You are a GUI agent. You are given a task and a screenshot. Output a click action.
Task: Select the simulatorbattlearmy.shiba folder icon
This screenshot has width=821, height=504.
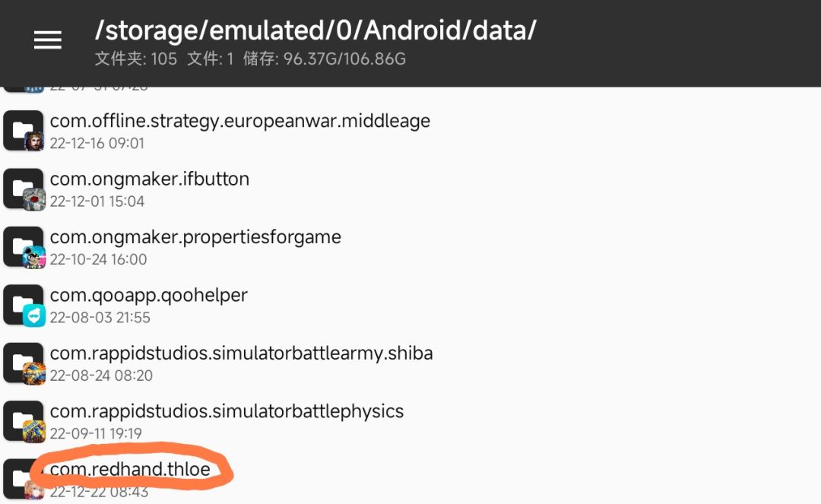23,363
